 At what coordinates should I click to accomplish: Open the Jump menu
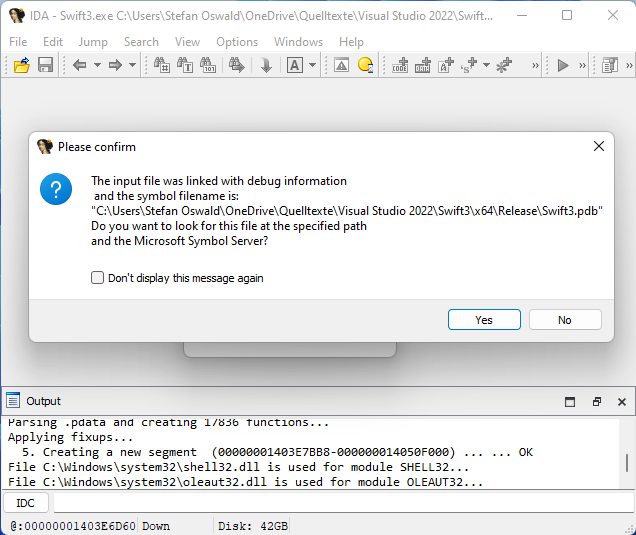click(93, 42)
